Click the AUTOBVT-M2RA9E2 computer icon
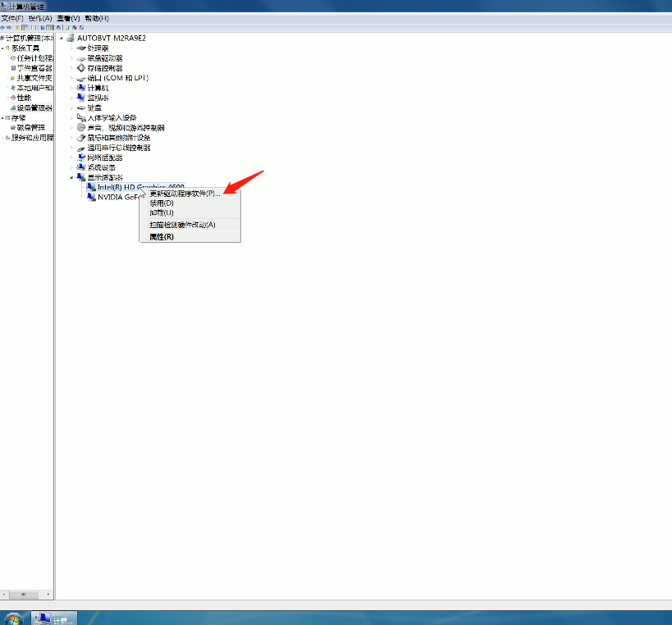 pyautogui.click(x=71, y=38)
